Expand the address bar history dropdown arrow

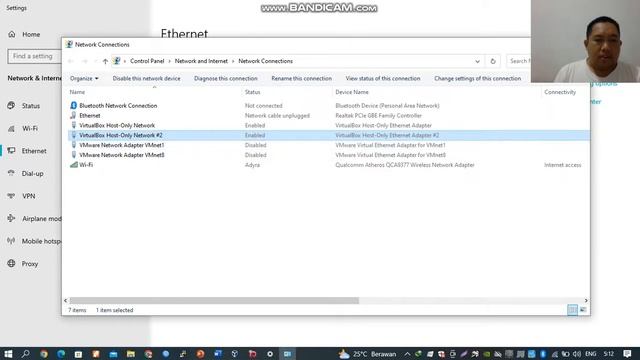point(477,61)
